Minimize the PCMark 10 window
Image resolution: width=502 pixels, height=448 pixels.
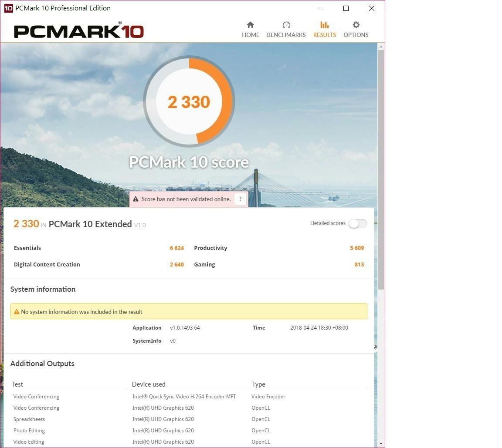[321, 8]
